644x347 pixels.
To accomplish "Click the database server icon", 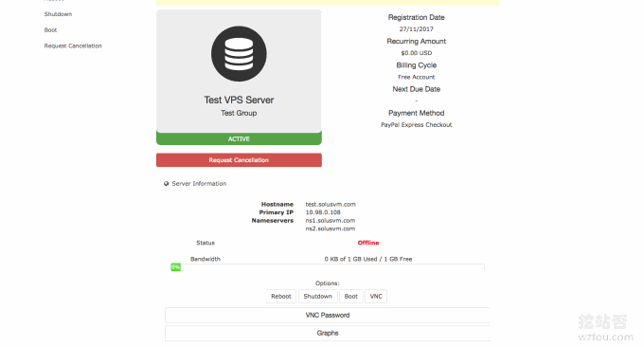I will [239, 54].
